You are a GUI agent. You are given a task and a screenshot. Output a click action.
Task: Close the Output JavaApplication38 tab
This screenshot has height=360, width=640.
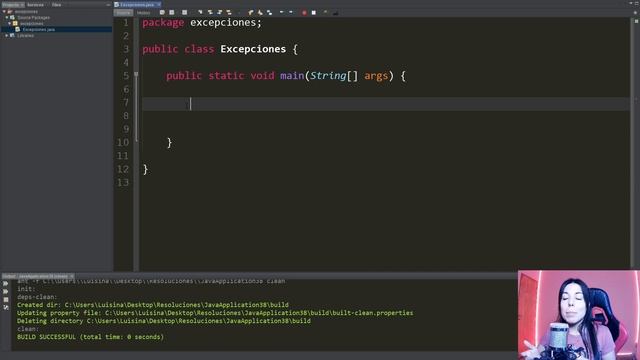coord(72,276)
